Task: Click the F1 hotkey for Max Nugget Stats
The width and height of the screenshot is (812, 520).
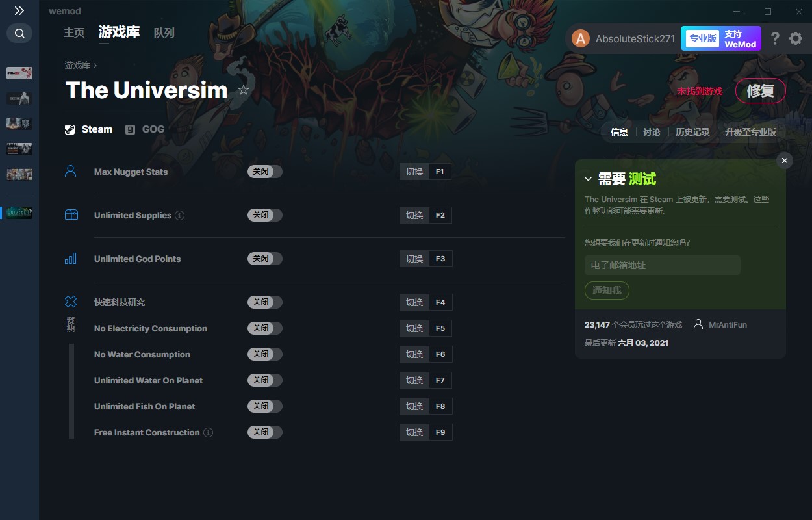Action: [x=440, y=172]
